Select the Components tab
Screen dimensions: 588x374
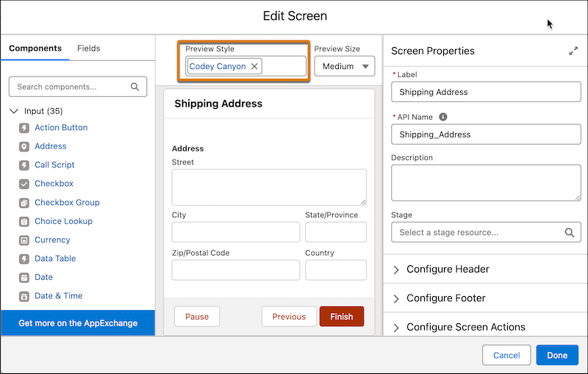point(35,48)
